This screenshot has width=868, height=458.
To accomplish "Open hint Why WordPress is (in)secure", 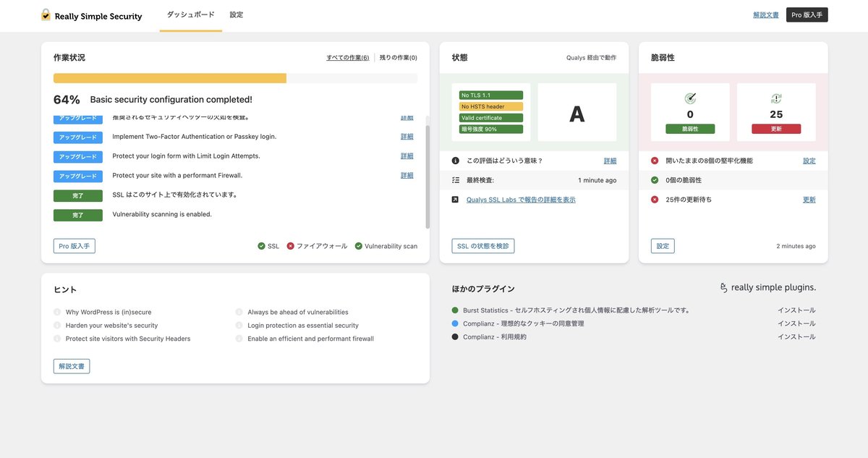I will (109, 313).
